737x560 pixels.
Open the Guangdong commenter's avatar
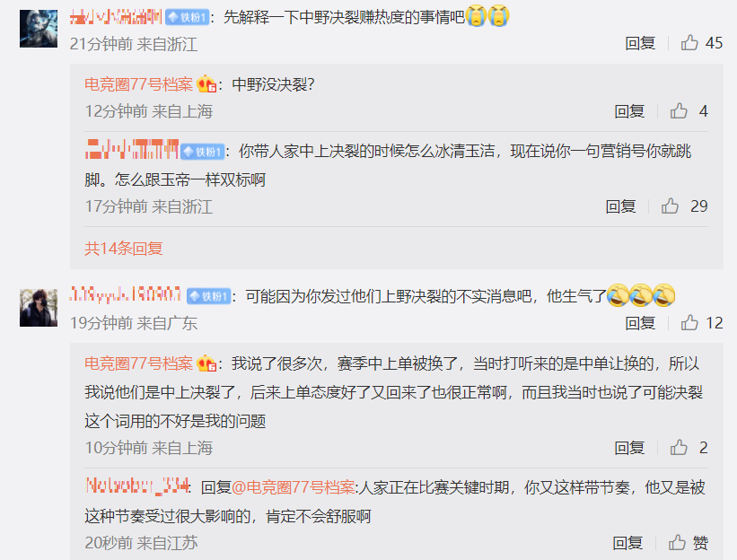39,308
